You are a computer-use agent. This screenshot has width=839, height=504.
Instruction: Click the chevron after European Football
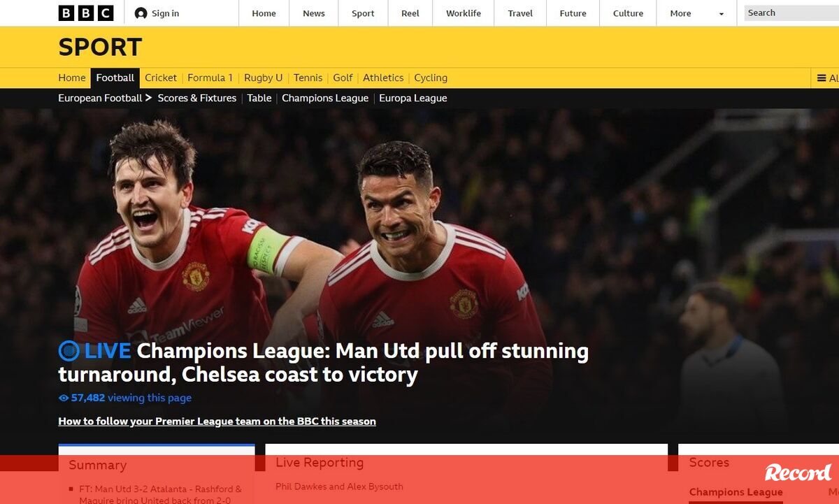tap(148, 98)
